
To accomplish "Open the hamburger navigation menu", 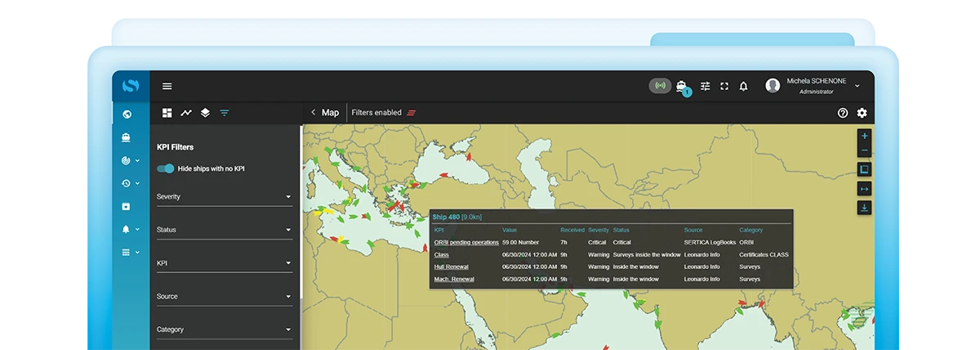I will [x=167, y=86].
